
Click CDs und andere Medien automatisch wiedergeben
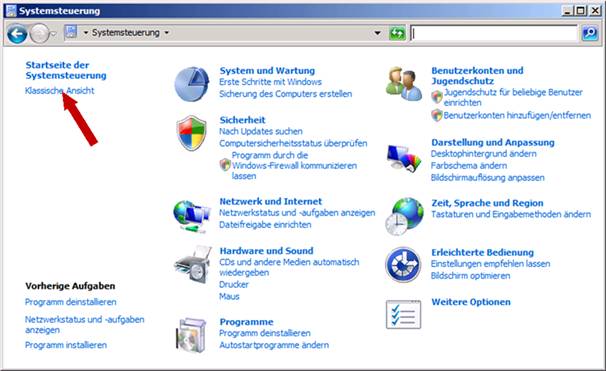point(289,267)
